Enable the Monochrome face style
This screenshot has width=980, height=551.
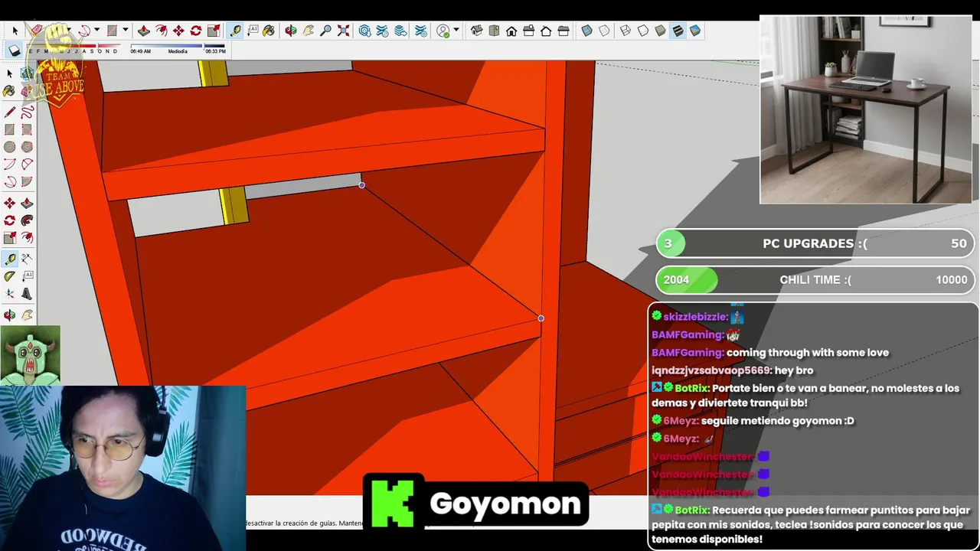click(695, 31)
